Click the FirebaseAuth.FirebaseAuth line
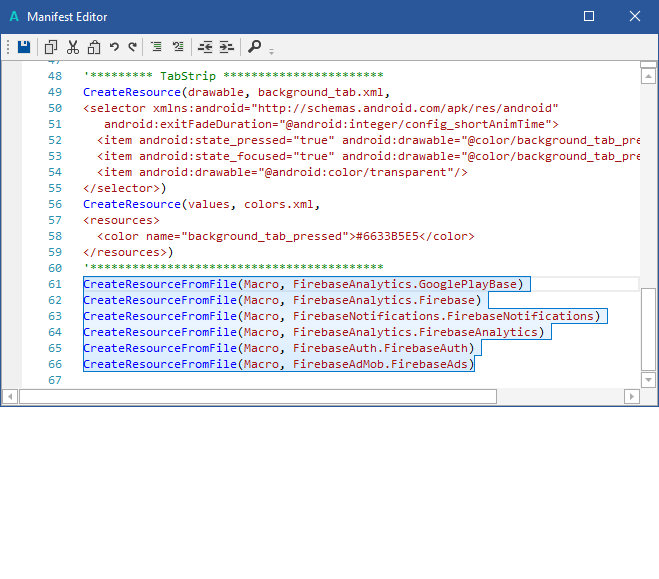 tap(279, 348)
